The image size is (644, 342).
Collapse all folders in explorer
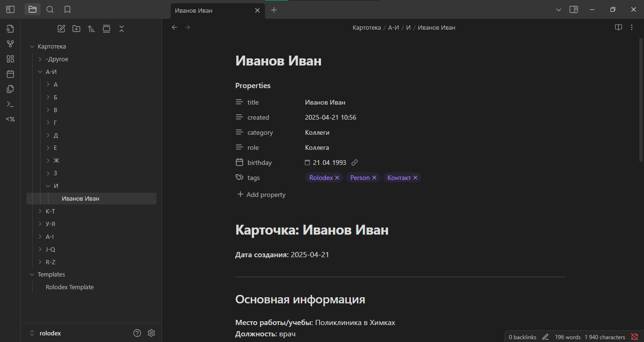tap(122, 29)
